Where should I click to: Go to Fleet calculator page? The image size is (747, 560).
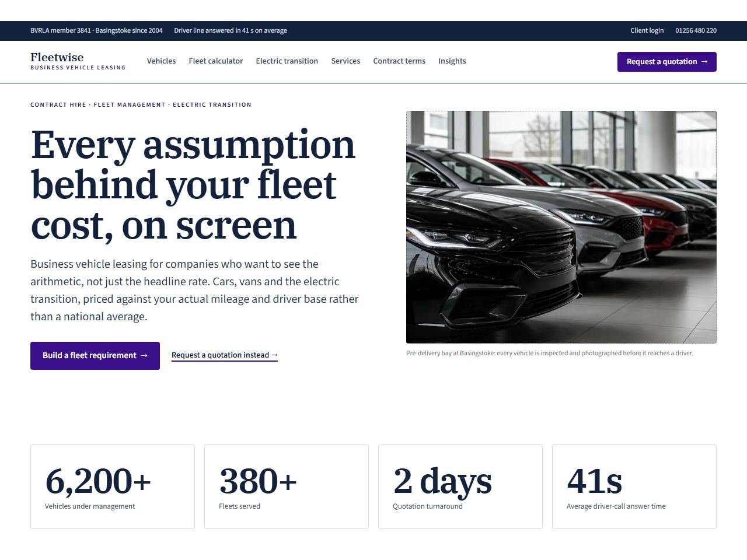215,61
